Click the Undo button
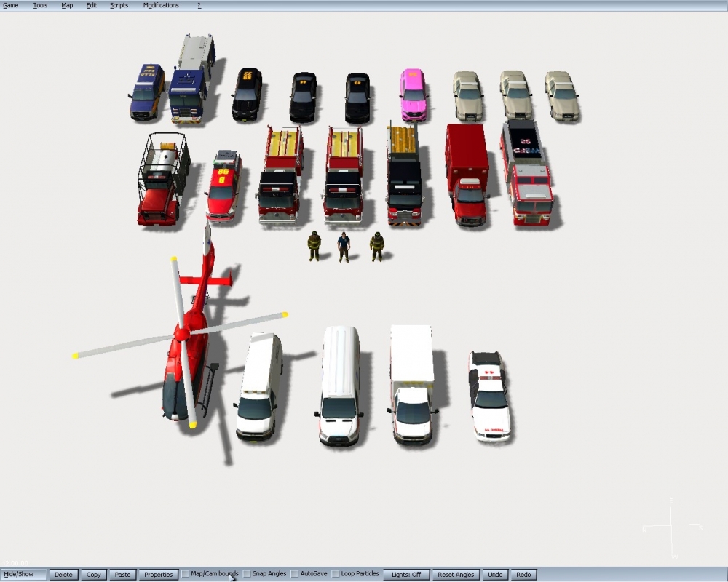The height and width of the screenshot is (582, 728). point(495,575)
